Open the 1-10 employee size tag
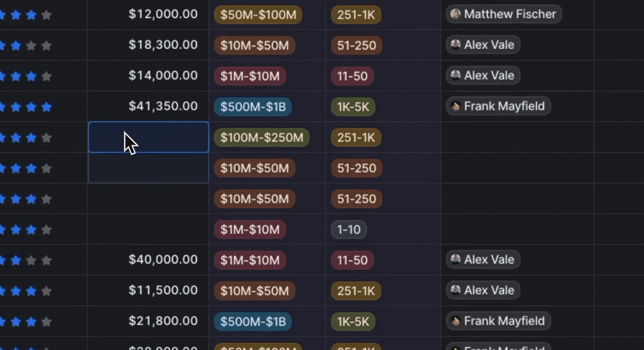This screenshot has height=350, width=644. tap(349, 230)
